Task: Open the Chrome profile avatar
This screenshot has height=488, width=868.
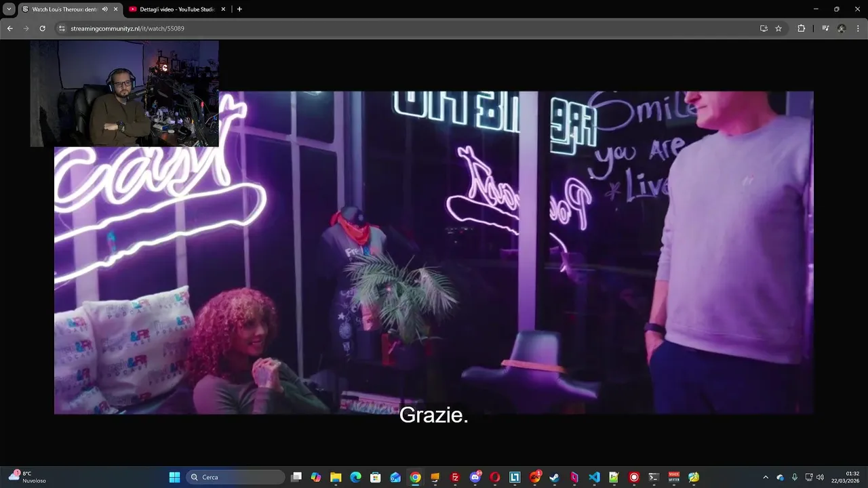Action: coord(842,28)
